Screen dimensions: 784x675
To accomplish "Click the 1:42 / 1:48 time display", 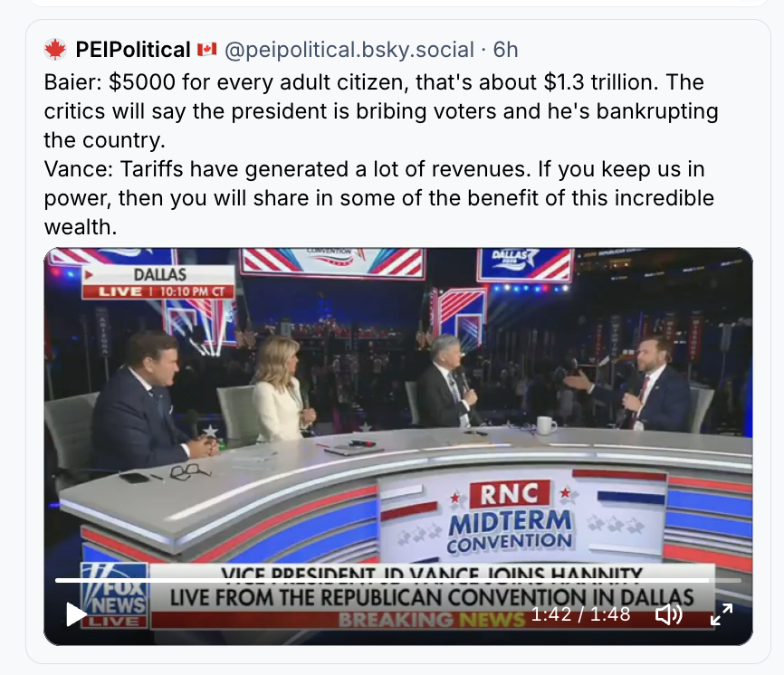I will (580, 614).
